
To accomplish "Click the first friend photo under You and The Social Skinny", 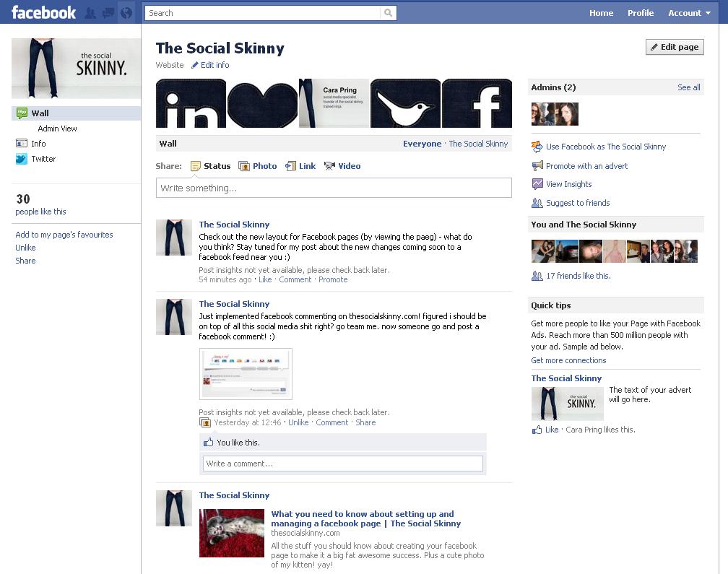I will (543, 251).
